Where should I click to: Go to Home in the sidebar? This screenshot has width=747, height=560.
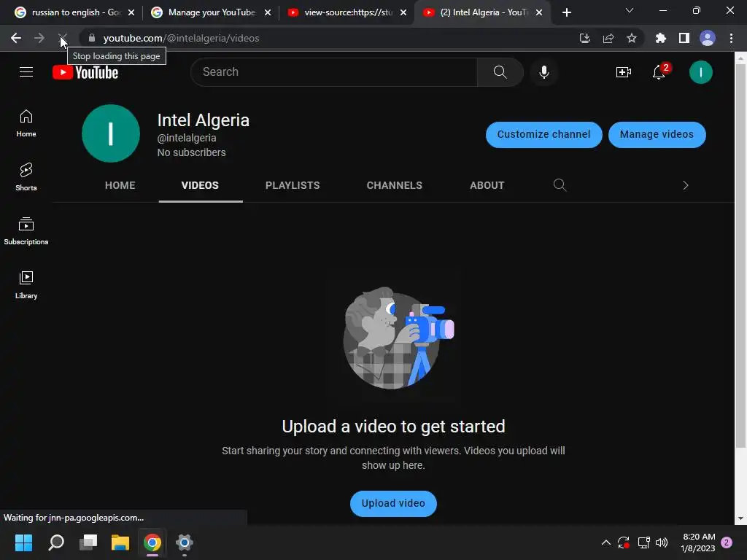pos(26,123)
